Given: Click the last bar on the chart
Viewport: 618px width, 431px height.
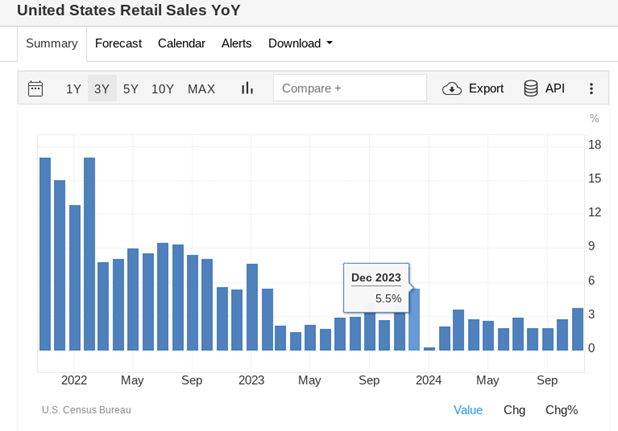Looking at the screenshot, I should click(577, 329).
